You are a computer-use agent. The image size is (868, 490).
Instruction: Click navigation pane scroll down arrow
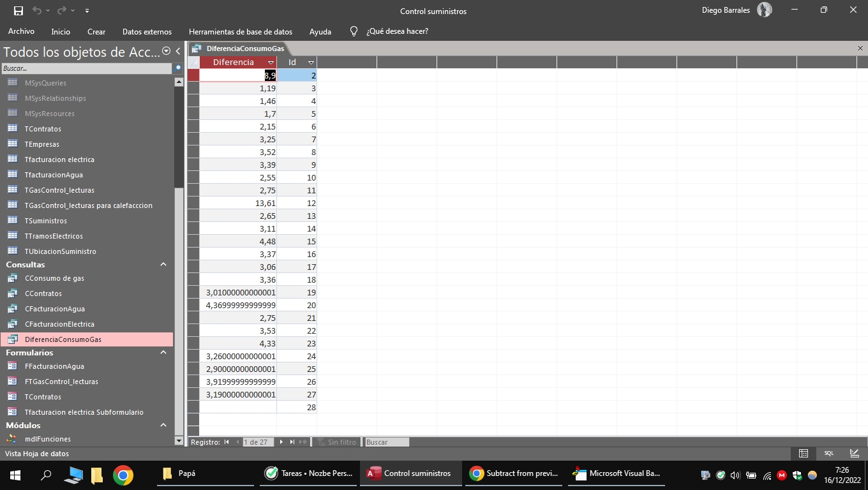click(179, 441)
